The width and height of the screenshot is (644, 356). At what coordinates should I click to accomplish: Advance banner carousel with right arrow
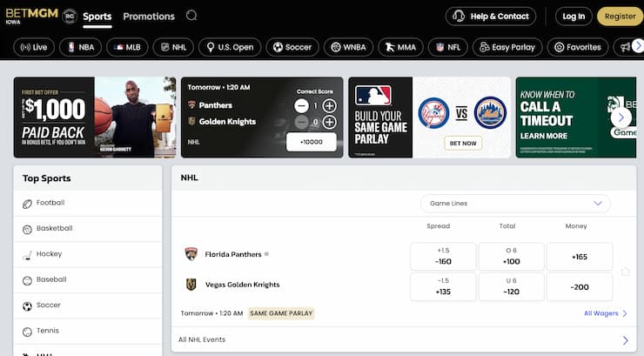tap(621, 118)
